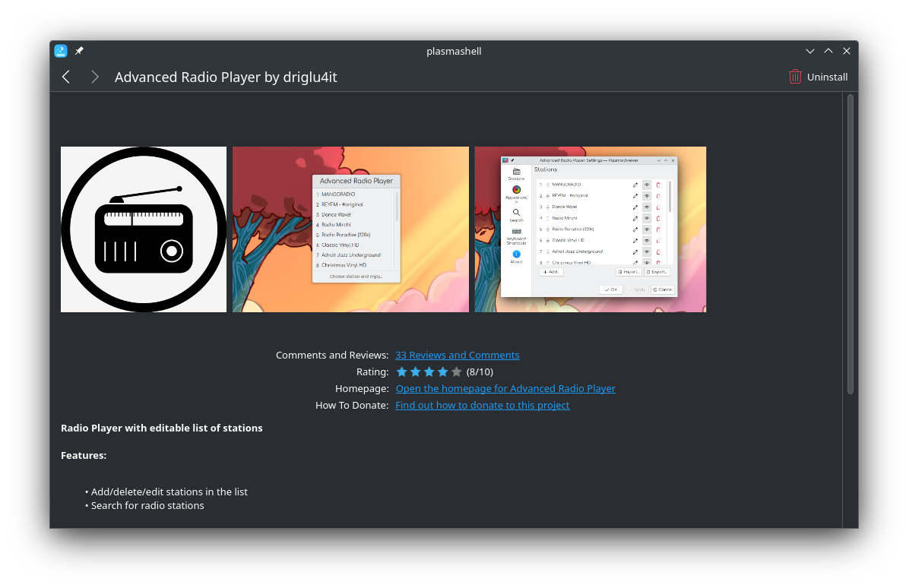Click the fifth star in the rating row
This screenshot has height=588, width=909.
[457, 371]
